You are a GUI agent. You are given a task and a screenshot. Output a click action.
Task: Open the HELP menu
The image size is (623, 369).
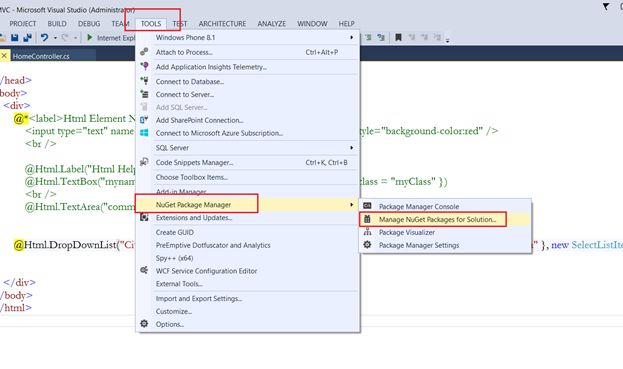346,24
